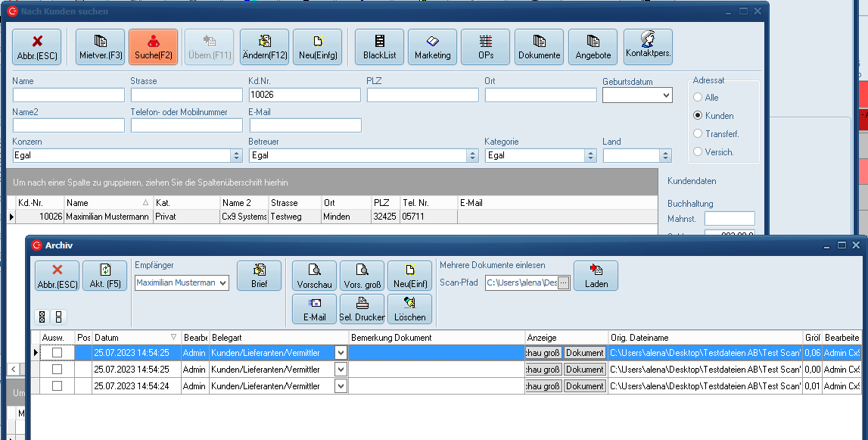The height and width of the screenshot is (440, 868).
Task: Click into the Kd.Nr. input field
Action: (304, 95)
